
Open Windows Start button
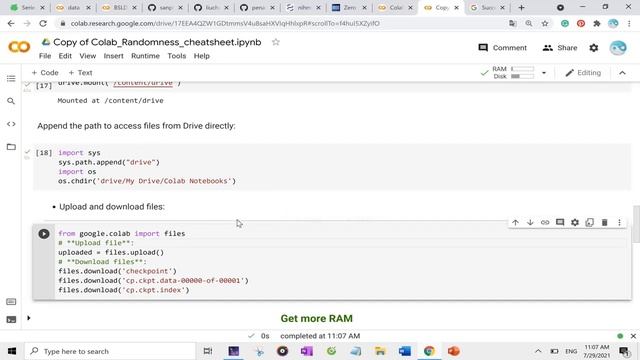pyautogui.click(x=12, y=351)
